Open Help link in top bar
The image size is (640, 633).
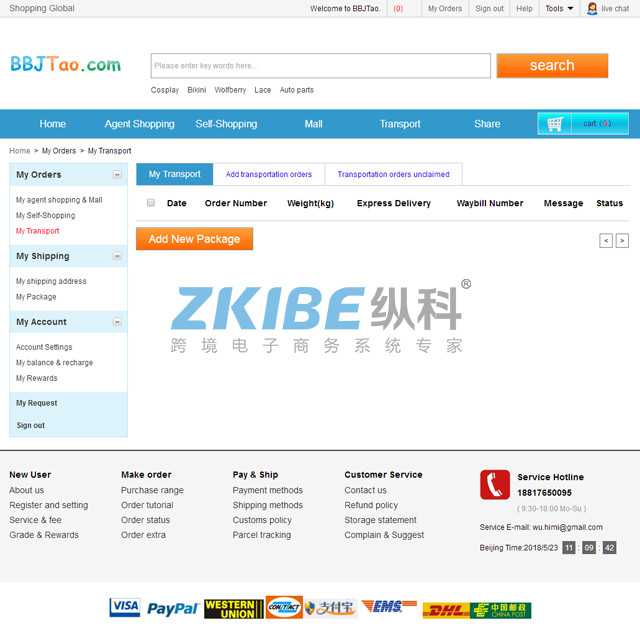click(x=524, y=8)
